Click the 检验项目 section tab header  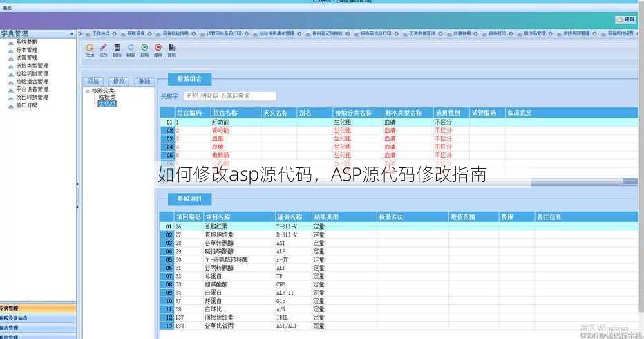pyautogui.click(x=189, y=199)
